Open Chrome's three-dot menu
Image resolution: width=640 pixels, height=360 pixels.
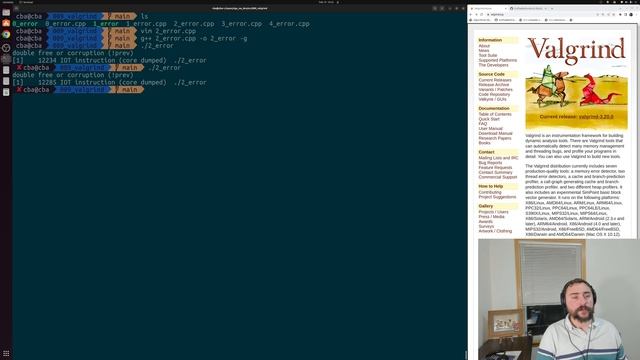(x=636, y=14)
